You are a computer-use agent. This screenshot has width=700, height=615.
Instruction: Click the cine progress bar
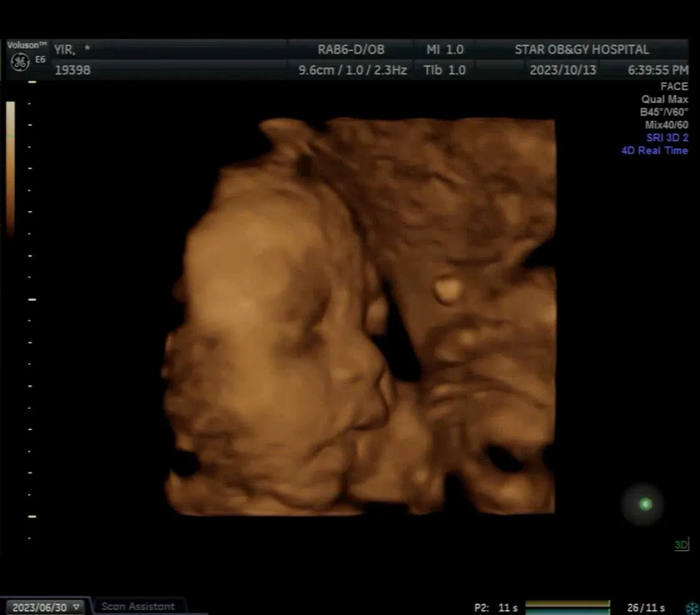tap(568, 608)
